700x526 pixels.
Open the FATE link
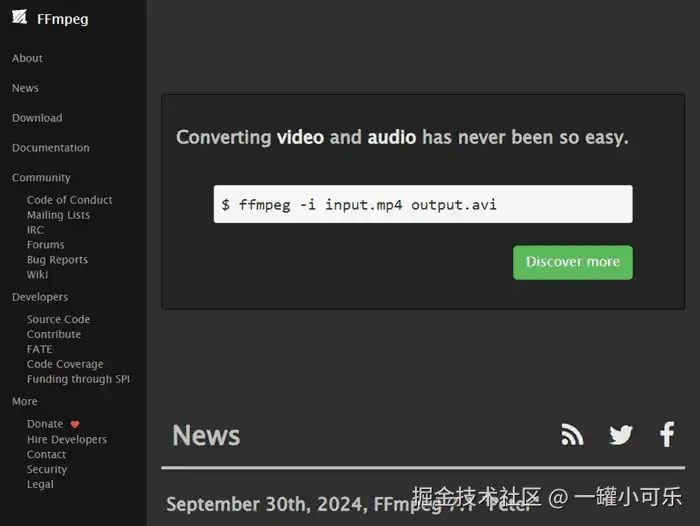click(x=39, y=349)
